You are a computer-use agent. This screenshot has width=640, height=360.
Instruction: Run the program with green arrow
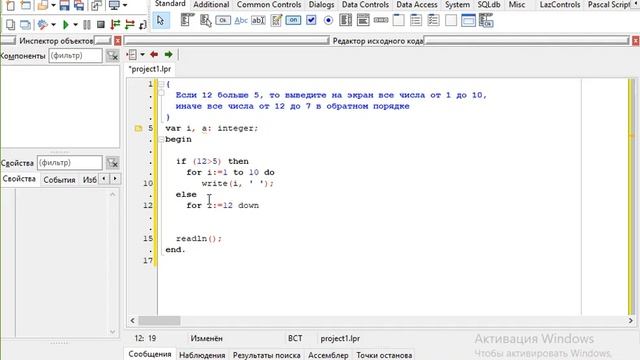click(66, 24)
